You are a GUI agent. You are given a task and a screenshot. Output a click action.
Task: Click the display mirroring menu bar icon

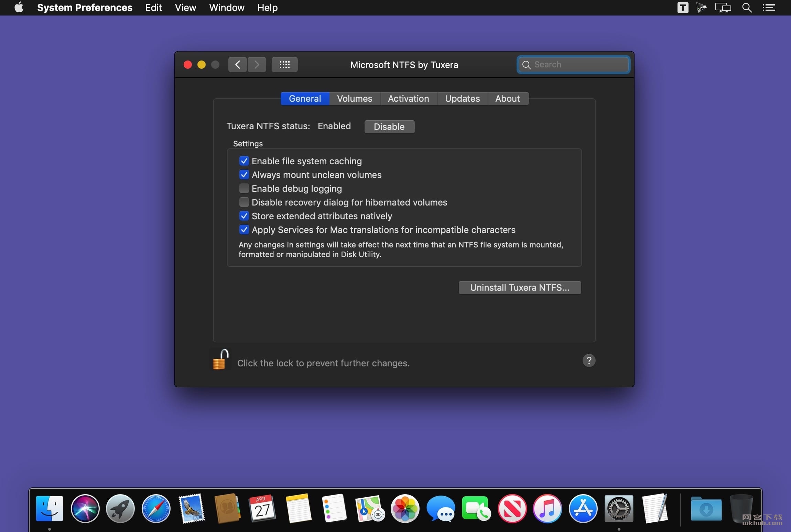coord(723,8)
